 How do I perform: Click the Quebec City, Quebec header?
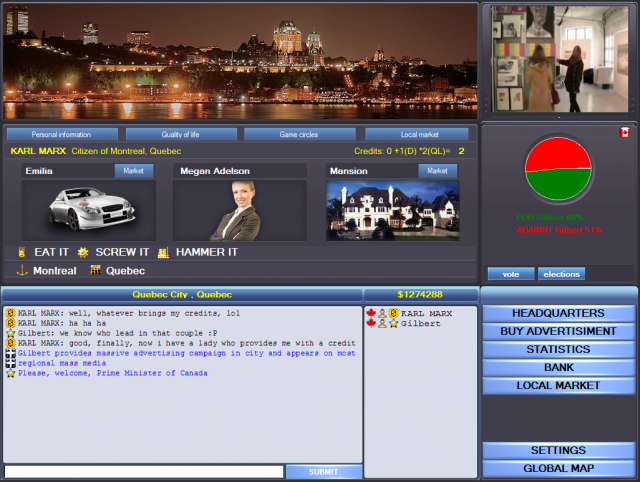click(x=182, y=295)
